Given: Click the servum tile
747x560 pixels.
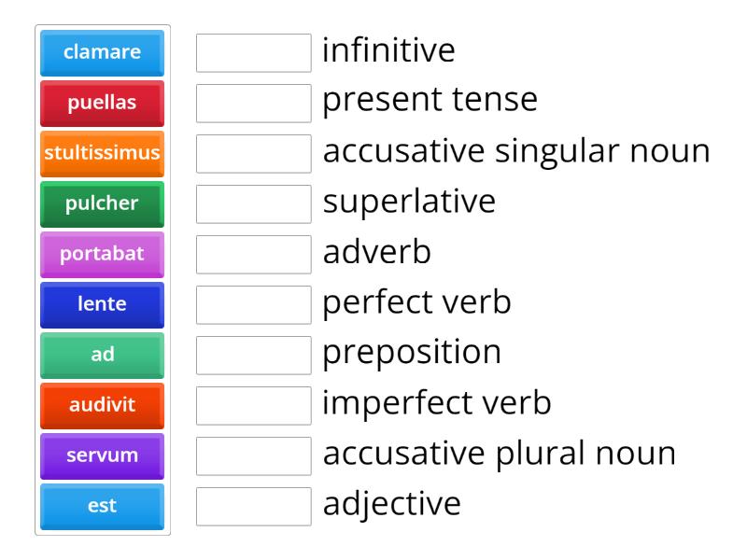Looking at the screenshot, I should pos(101,455).
